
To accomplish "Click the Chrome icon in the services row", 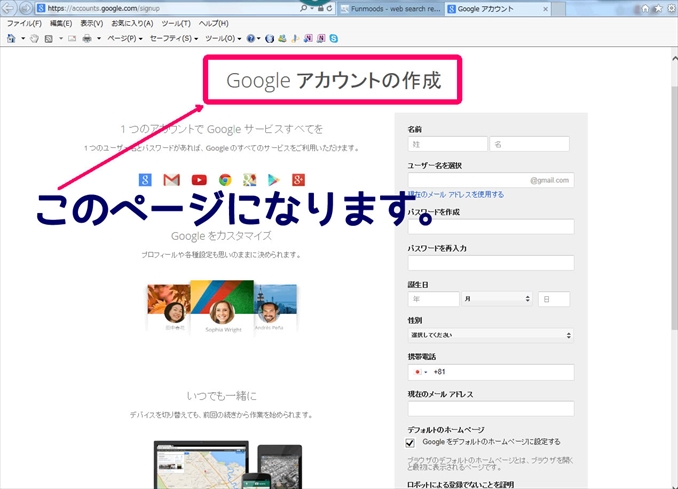I will pyautogui.click(x=225, y=179).
